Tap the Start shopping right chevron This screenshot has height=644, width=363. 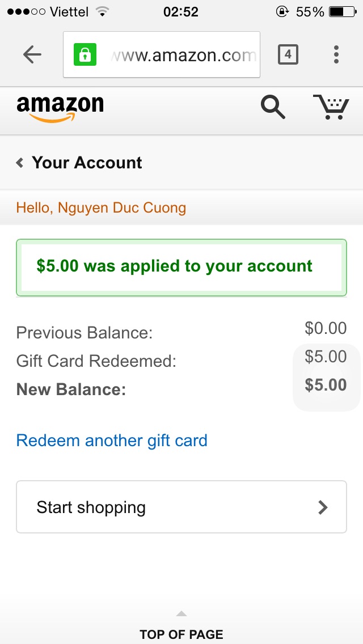pos(323,507)
